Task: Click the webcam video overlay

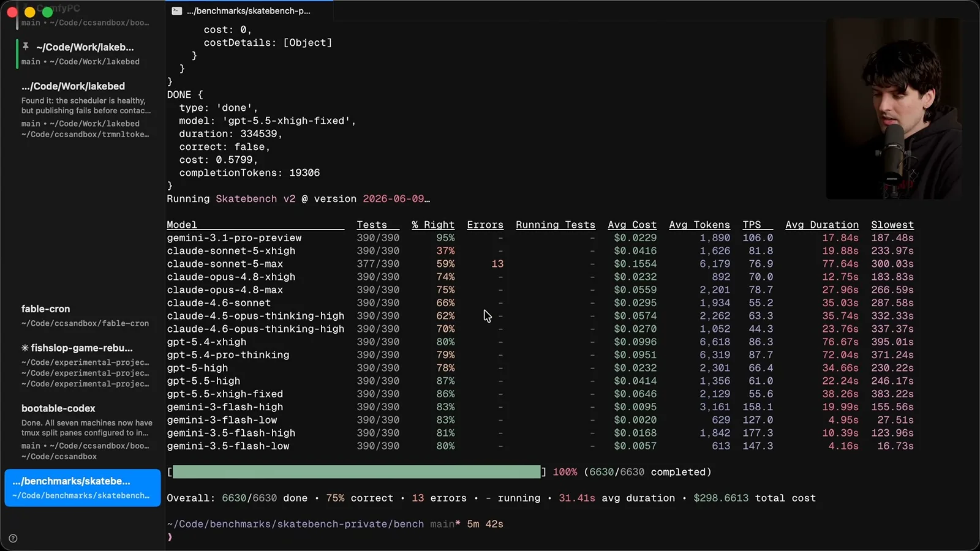Action: (894, 108)
